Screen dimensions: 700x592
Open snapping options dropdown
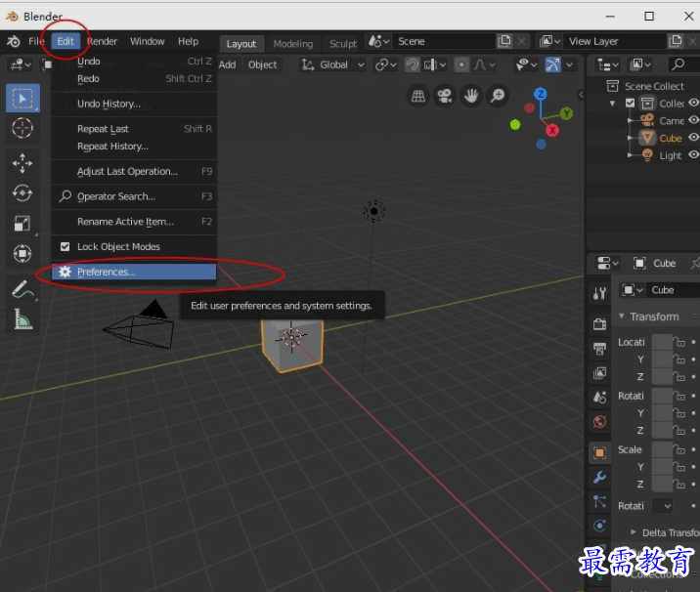pos(434,65)
